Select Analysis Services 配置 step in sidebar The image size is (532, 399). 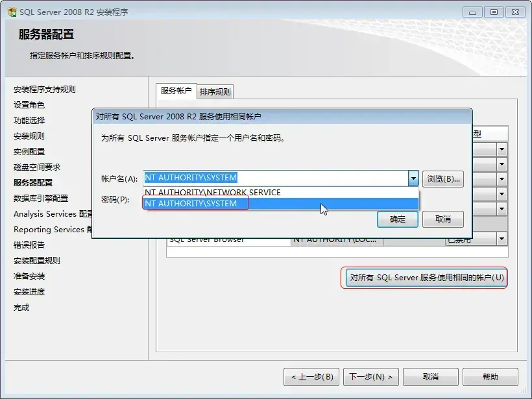(53, 214)
